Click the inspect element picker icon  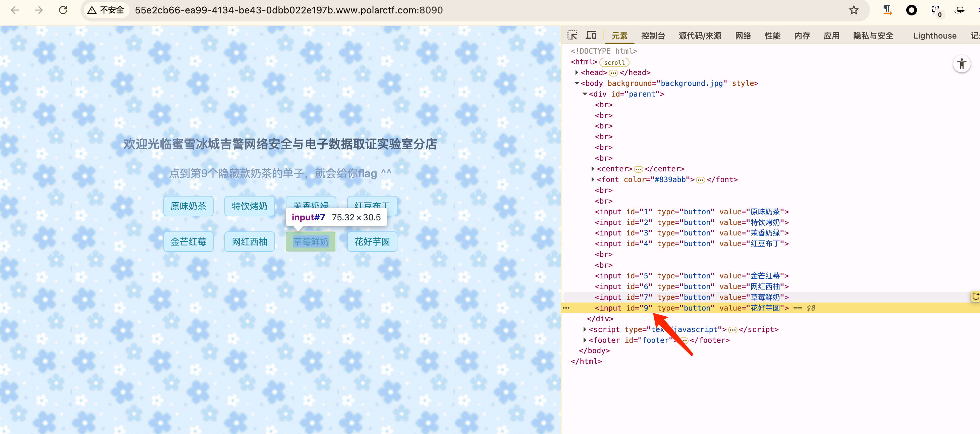point(572,35)
